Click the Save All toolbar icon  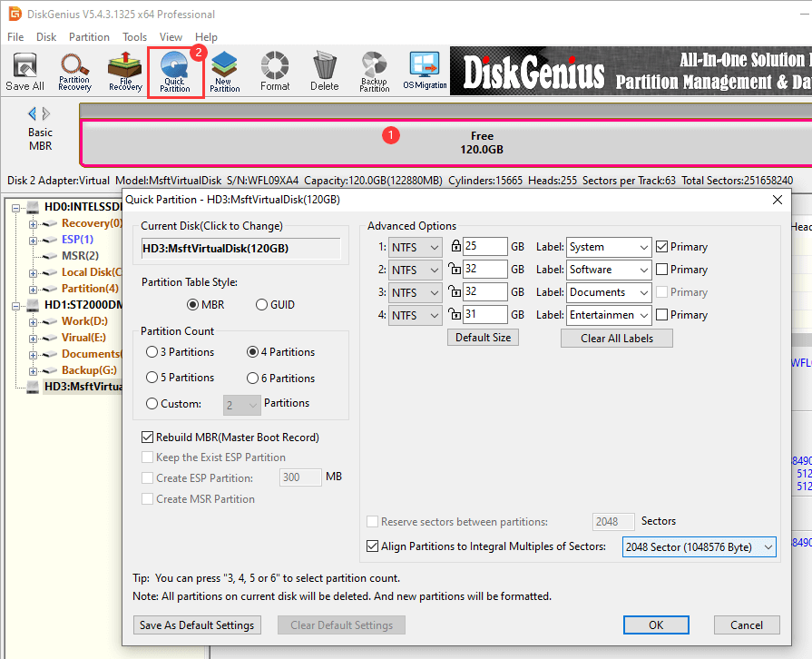24,71
